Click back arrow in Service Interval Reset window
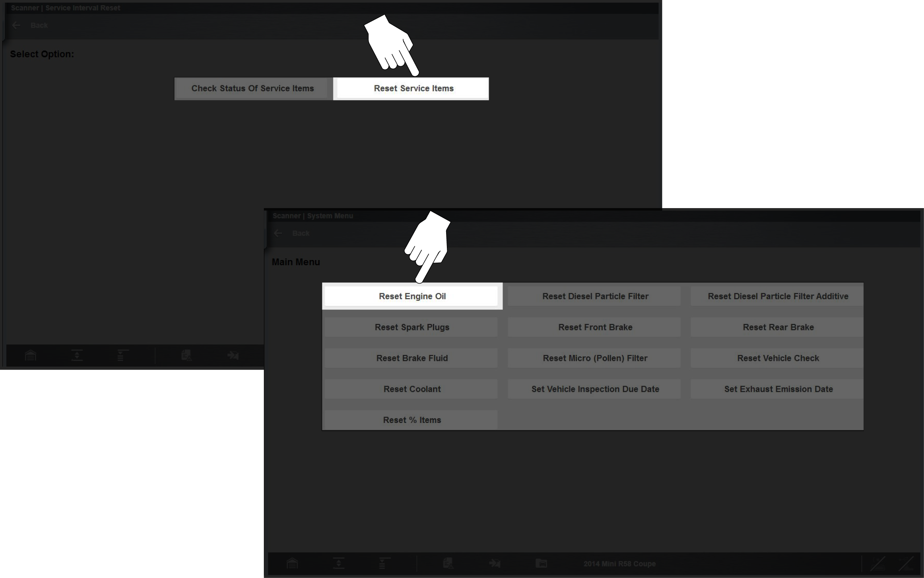924x578 pixels. (16, 25)
